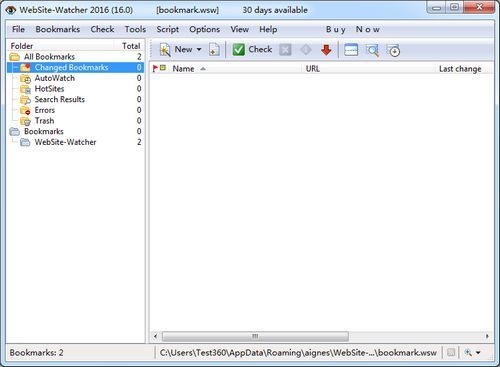Open the Help menu
This screenshot has height=367, width=500.
268,29
